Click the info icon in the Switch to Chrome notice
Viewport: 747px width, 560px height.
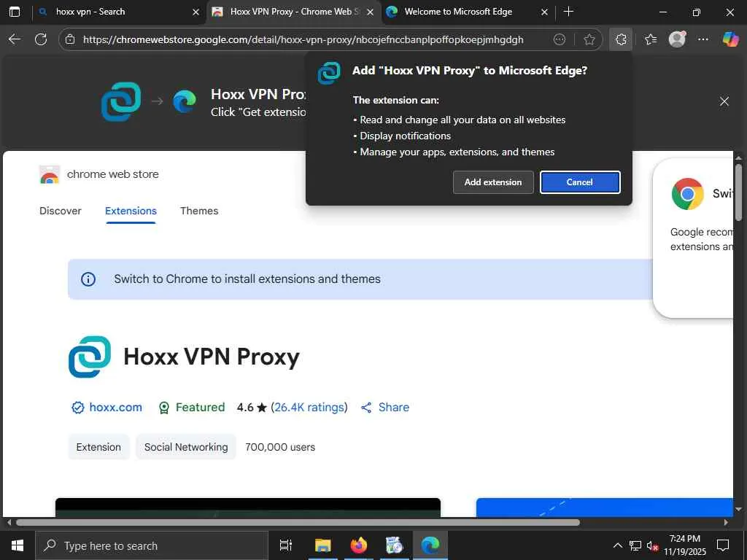(x=88, y=279)
